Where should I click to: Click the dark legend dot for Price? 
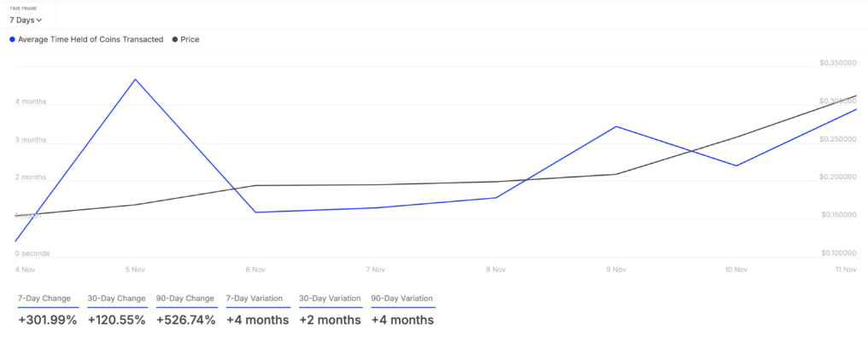click(175, 40)
